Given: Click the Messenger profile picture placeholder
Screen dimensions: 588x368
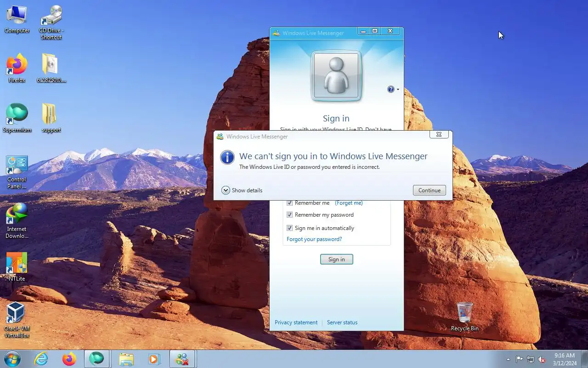Looking at the screenshot, I should 336,76.
